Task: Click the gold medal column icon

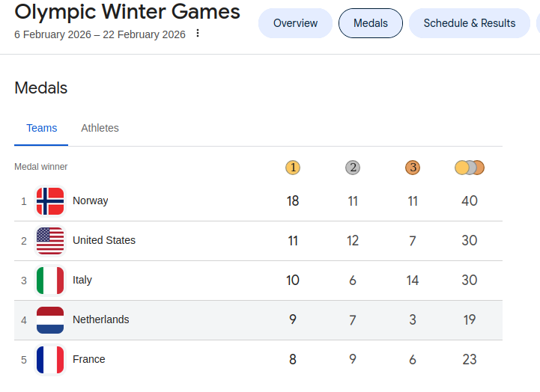Action: [293, 168]
